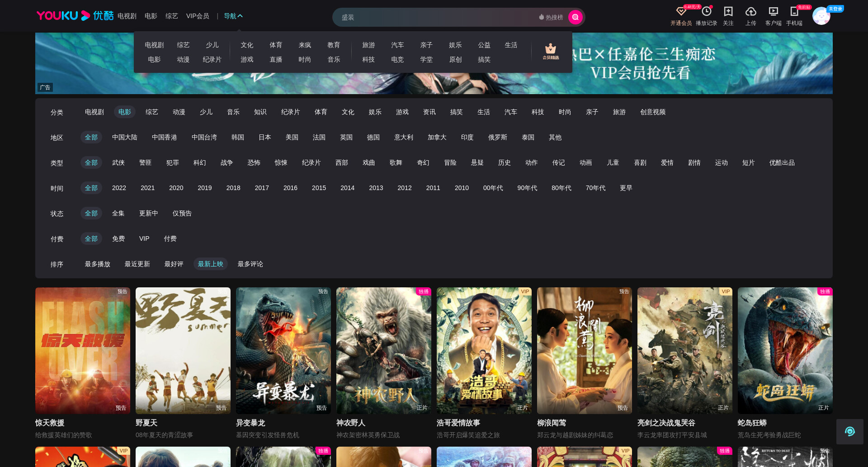Click subtitle 08年夏天的青涩故事
The height and width of the screenshot is (467, 868).
point(164,435)
